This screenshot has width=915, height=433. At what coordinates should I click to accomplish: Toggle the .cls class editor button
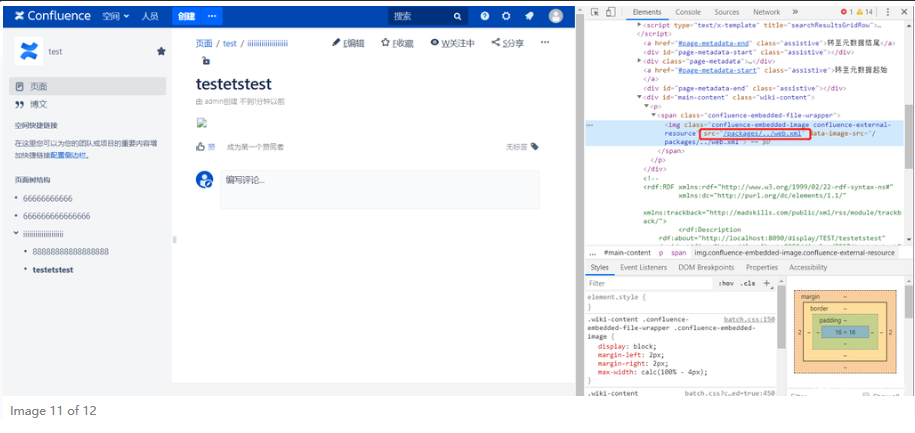(x=747, y=283)
